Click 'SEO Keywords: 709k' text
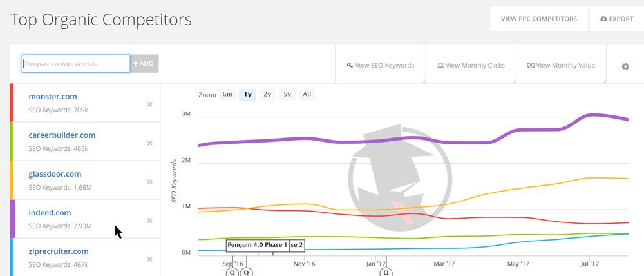The image size is (644, 276). point(59,110)
